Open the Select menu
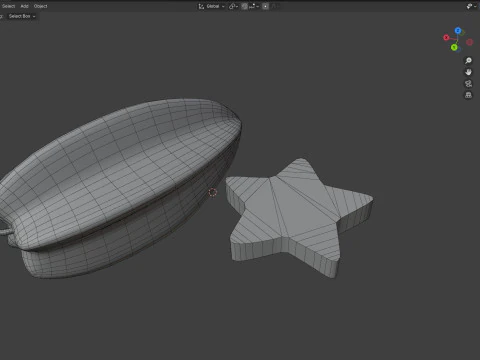The image size is (480, 360). click(8, 6)
